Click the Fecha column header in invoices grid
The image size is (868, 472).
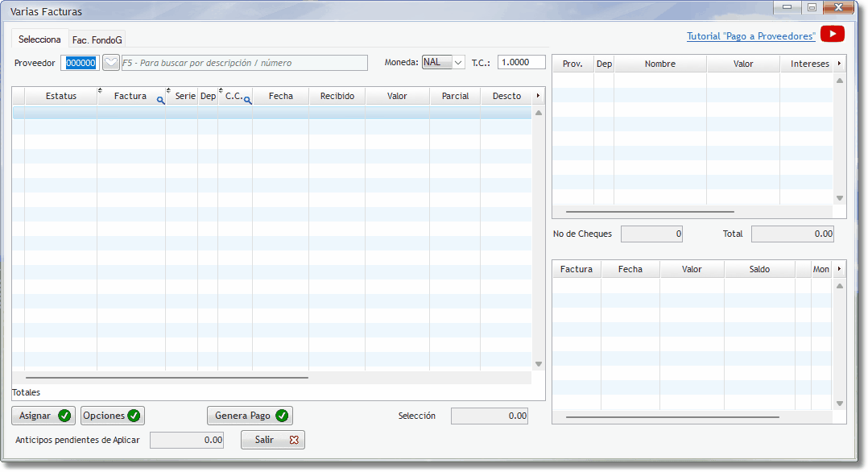click(281, 96)
